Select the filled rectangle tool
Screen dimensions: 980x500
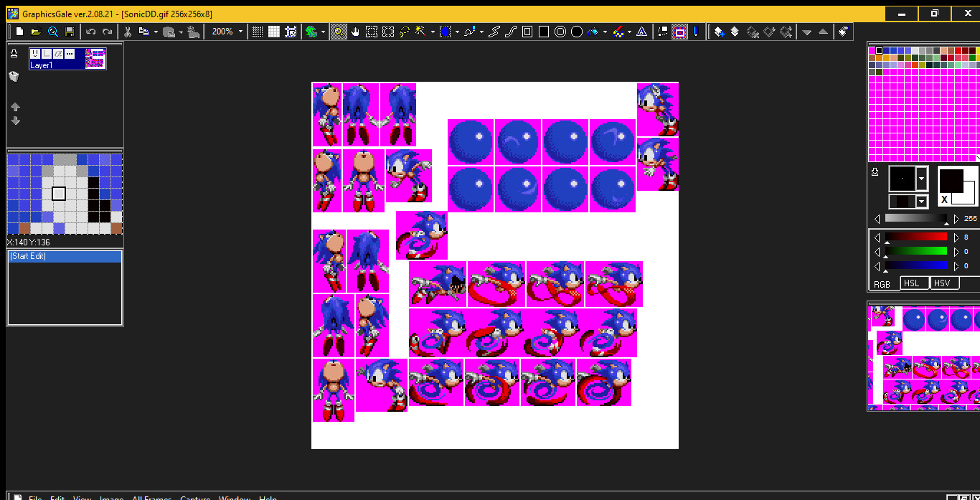point(544,32)
